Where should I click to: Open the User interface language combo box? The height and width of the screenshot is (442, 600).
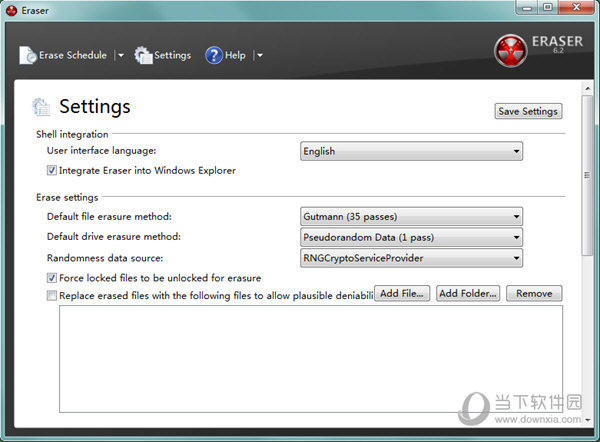tap(411, 151)
